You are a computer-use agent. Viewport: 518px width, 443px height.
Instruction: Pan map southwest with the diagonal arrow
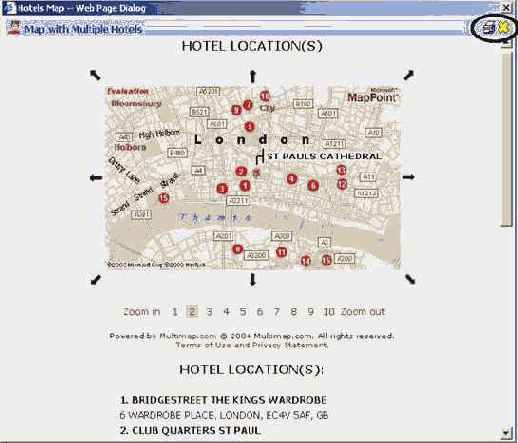point(96,279)
